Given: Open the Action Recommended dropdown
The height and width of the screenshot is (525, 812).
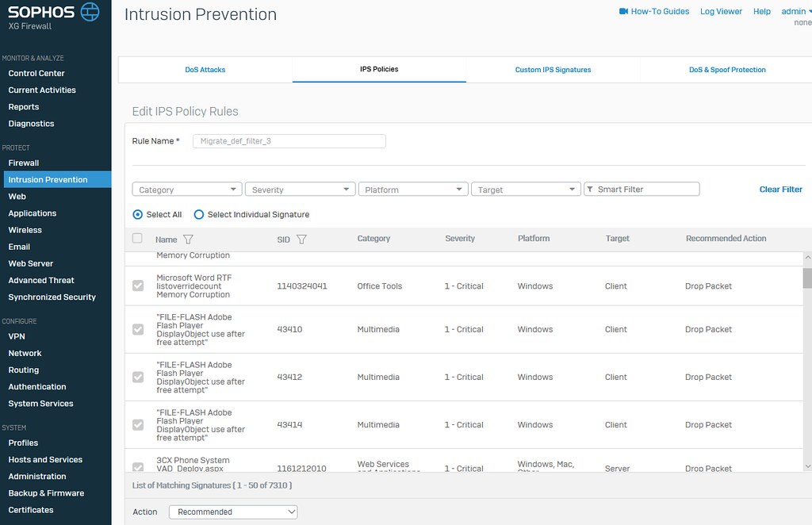Looking at the screenshot, I should point(233,512).
